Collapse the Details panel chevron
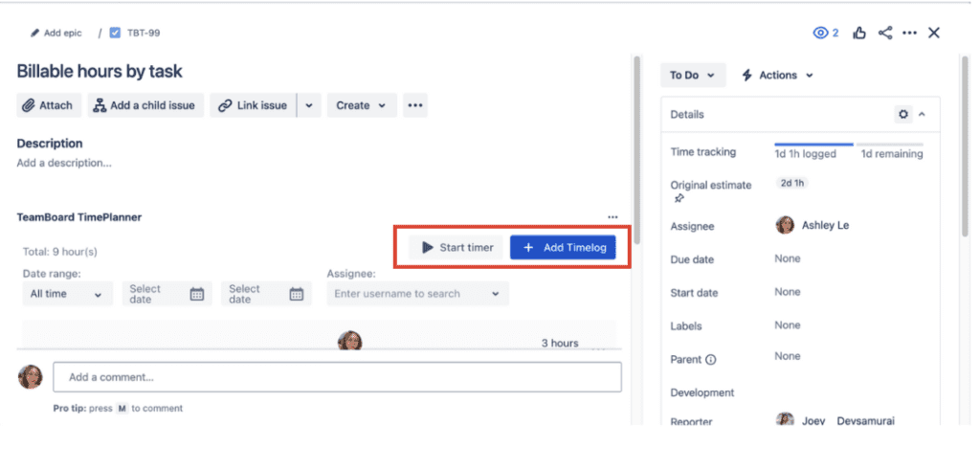This screenshot has width=980, height=470. [922, 114]
